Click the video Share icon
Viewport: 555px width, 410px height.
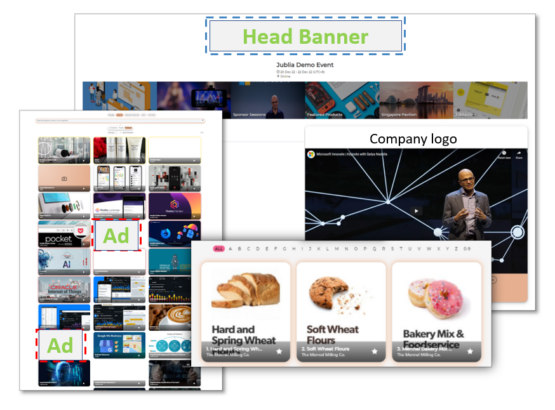coord(519,154)
